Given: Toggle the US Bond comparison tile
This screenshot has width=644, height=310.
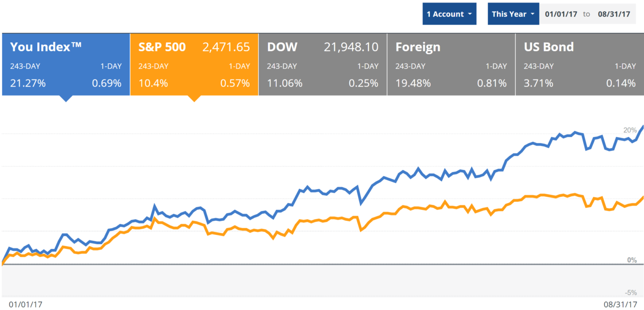Looking at the screenshot, I should point(580,64).
